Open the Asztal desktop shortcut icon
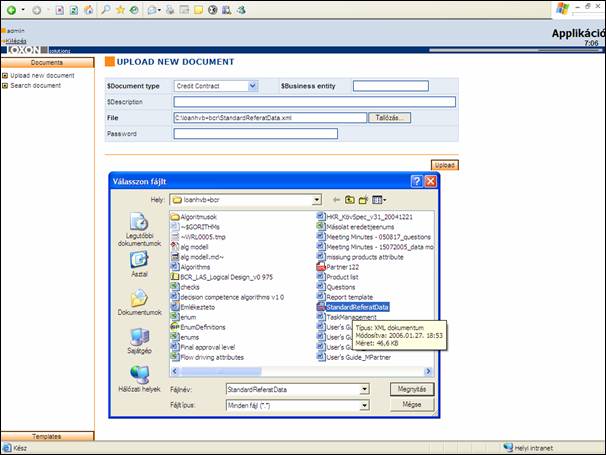 139,260
